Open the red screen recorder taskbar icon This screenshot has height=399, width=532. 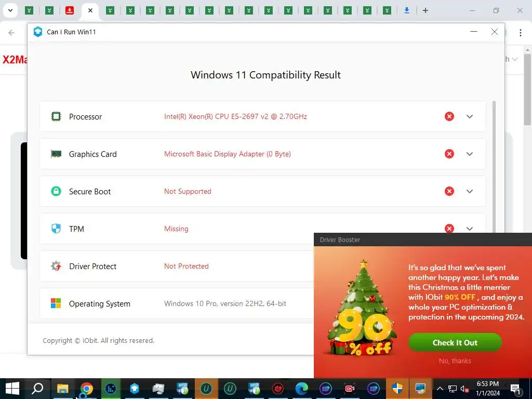coord(350,389)
